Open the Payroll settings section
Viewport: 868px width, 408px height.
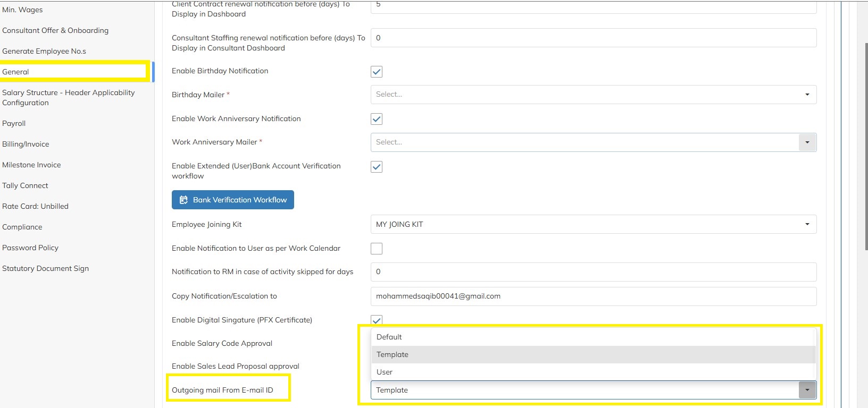coord(14,123)
